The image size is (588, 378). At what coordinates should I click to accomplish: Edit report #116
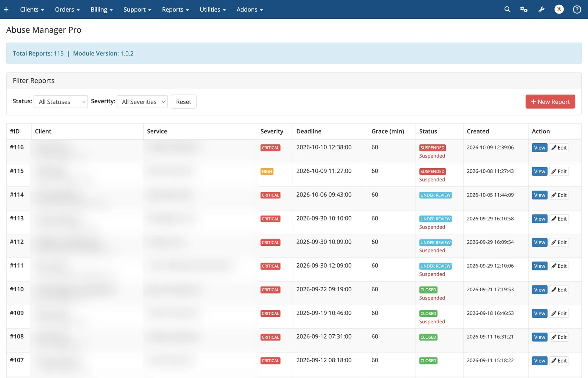[x=559, y=148]
